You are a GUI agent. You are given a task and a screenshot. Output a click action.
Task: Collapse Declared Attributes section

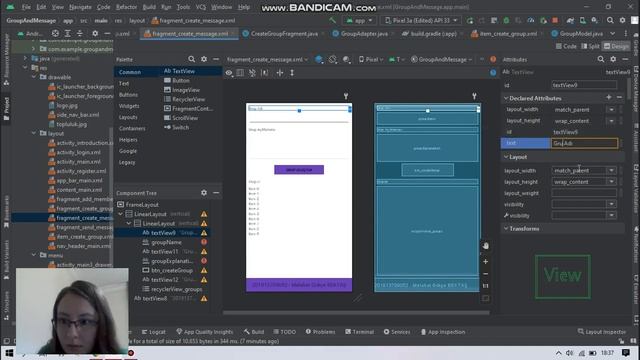tap(506, 98)
